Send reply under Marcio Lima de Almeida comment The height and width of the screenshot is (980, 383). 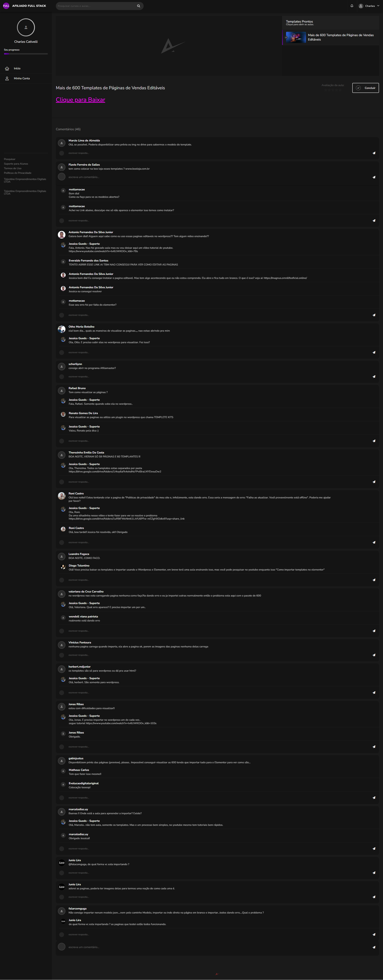374,153
